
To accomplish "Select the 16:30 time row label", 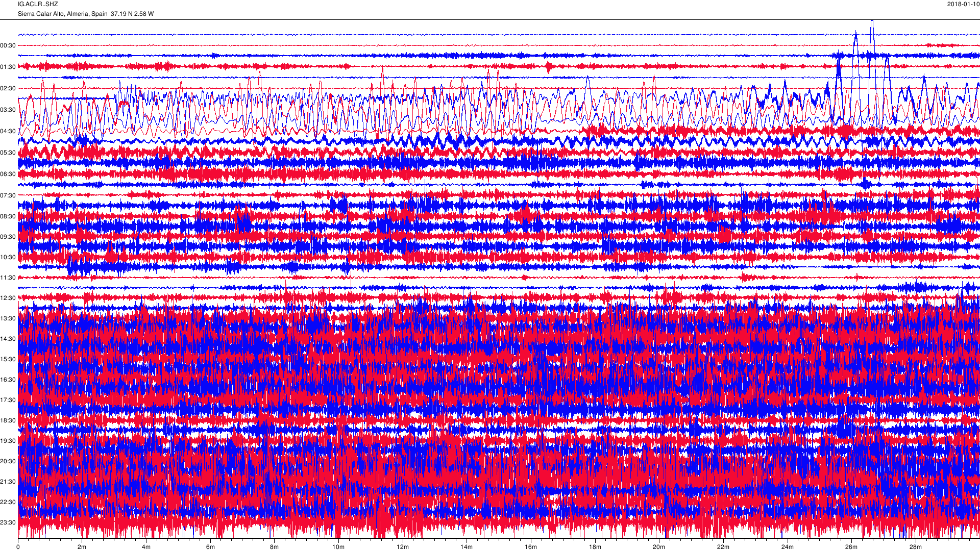I will point(8,380).
